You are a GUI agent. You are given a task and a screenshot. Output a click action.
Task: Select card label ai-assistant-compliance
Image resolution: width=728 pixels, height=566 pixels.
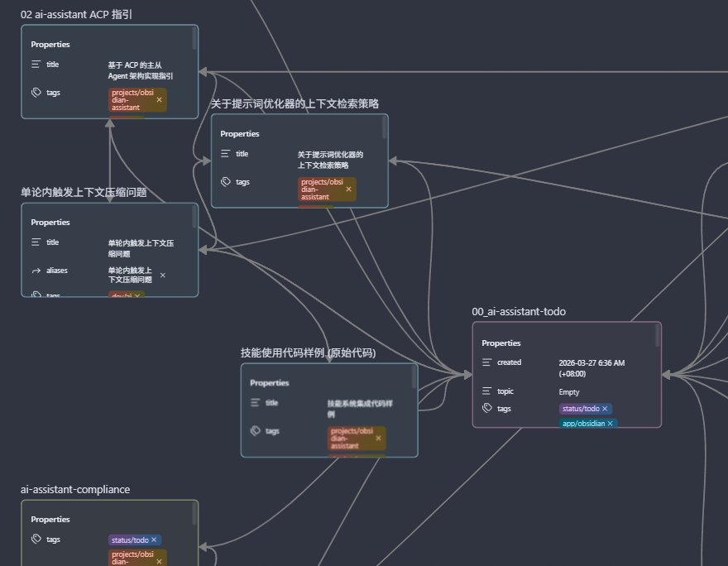(75, 489)
